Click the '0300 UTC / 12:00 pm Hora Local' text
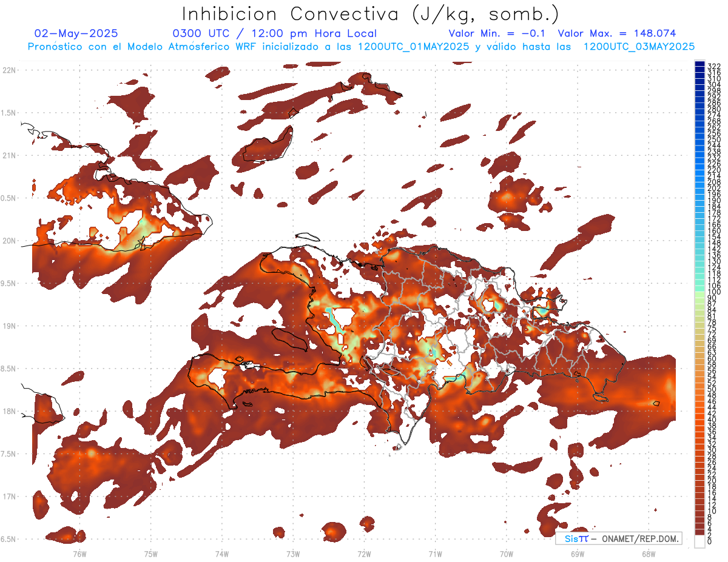The image size is (728, 562). click(x=275, y=33)
